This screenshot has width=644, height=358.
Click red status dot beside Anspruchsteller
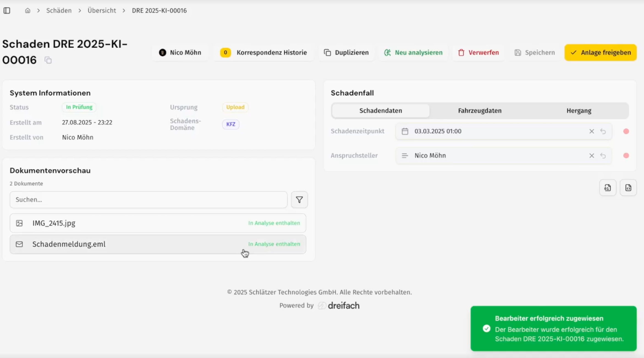626,156
